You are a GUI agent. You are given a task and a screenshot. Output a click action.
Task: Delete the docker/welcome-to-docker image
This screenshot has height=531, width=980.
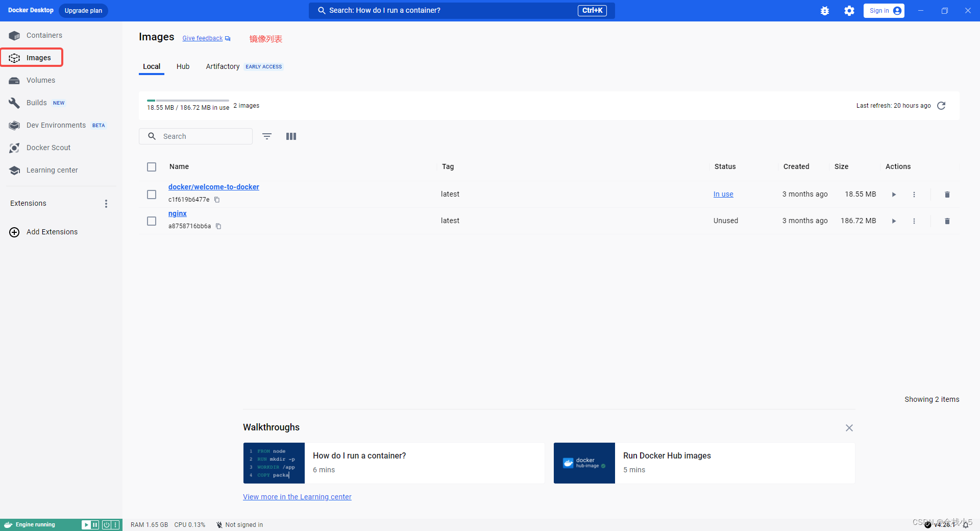click(947, 195)
